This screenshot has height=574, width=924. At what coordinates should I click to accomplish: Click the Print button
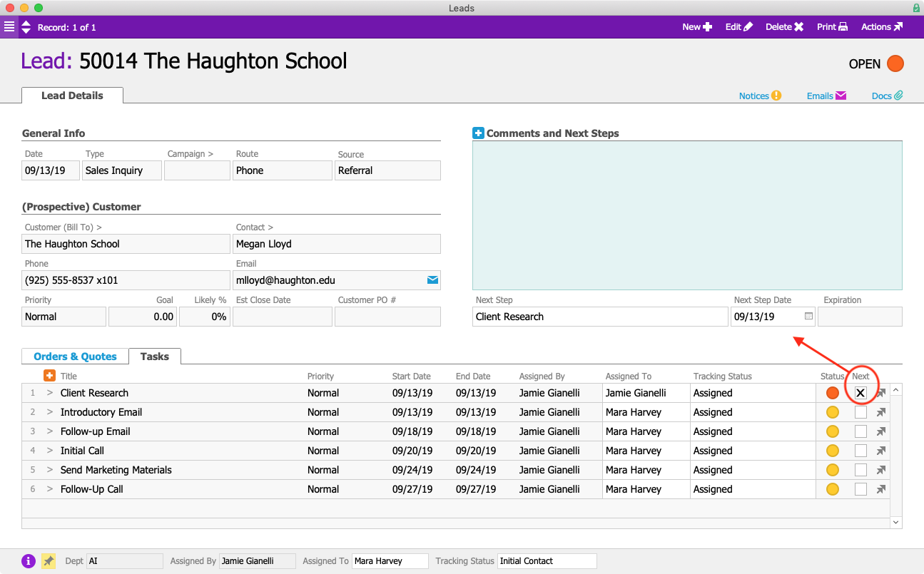(832, 27)
